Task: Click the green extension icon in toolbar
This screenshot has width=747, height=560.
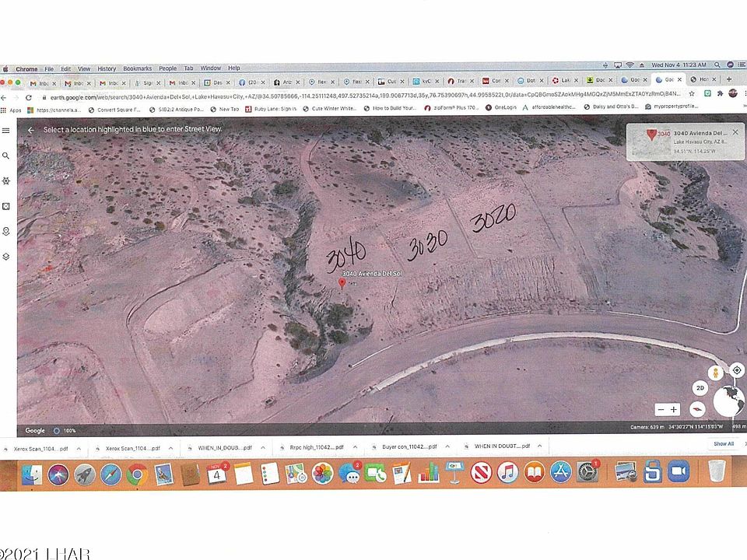Action: pos(708,94)
